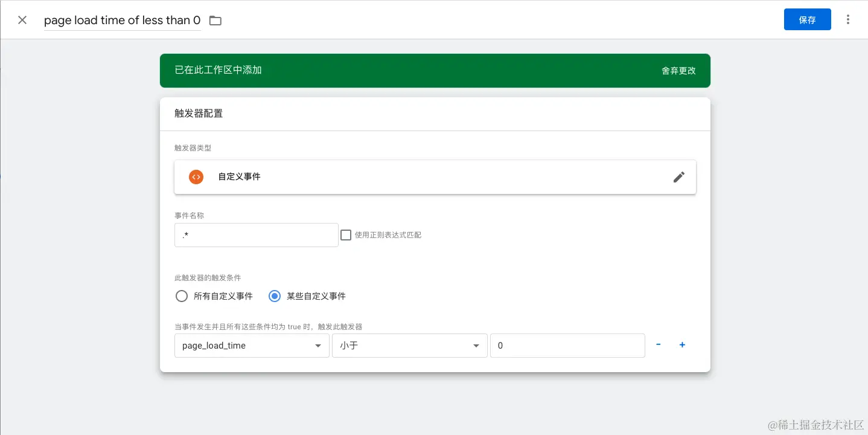Enable 使用正则表达式匹配 checkbox
Image resolution: width=868 pixels, height=435 pixels.
pyautogui.click(x=346, y=234)
